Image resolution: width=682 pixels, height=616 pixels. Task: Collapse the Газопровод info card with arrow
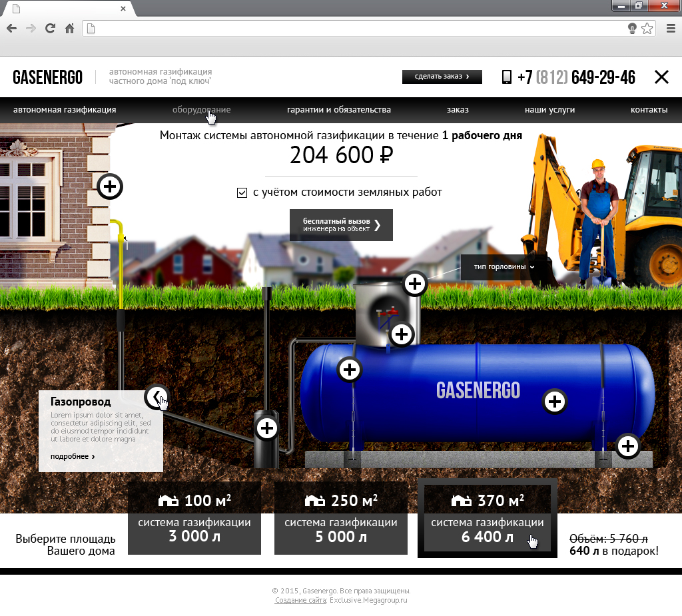pyautogui.click(x=157, y=397)
